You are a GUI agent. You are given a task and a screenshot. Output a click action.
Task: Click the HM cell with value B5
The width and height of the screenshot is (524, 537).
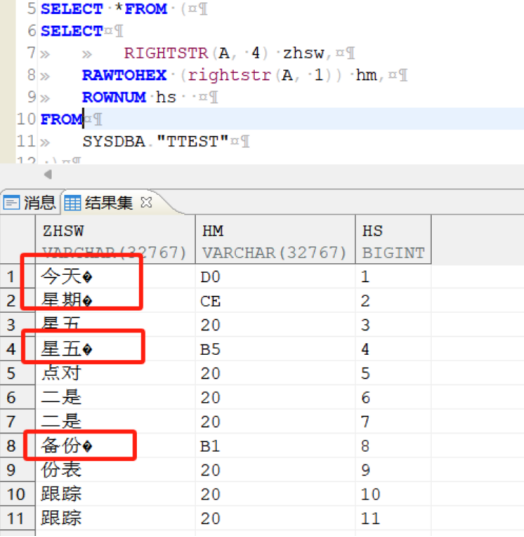click(x=275, y=349)
